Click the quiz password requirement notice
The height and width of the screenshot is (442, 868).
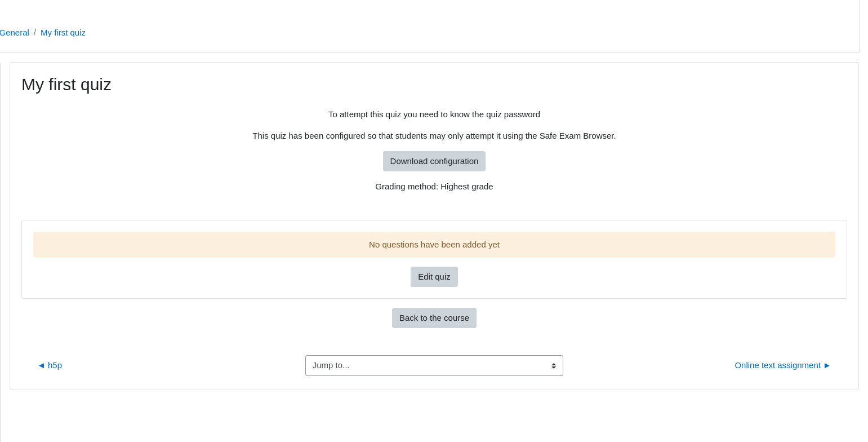(x=434, y=114)
